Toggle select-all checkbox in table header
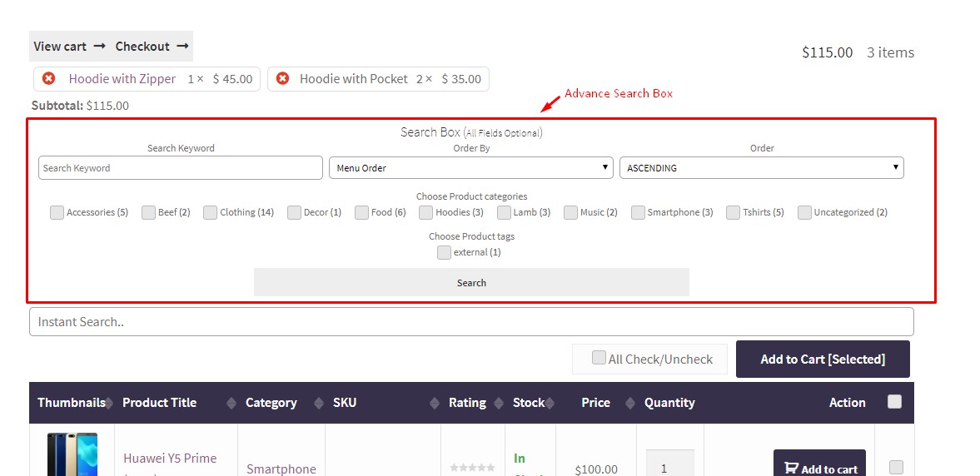Screen dimensions: 980x476 [895, 402]
